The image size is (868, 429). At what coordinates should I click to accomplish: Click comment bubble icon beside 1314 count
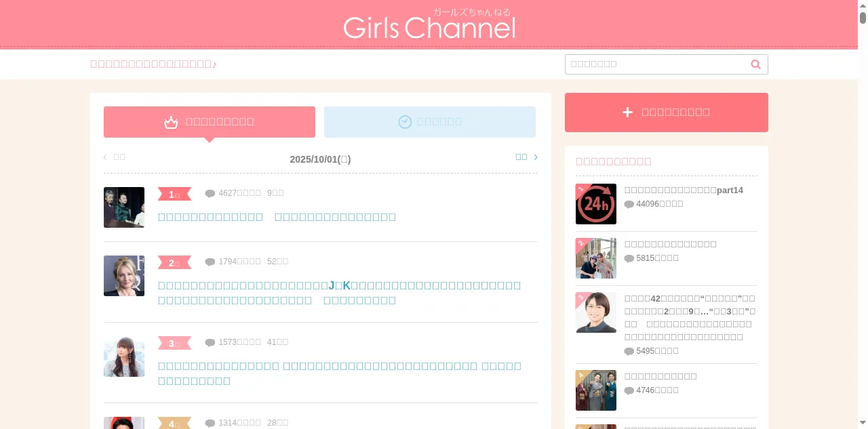pos(210,424)
